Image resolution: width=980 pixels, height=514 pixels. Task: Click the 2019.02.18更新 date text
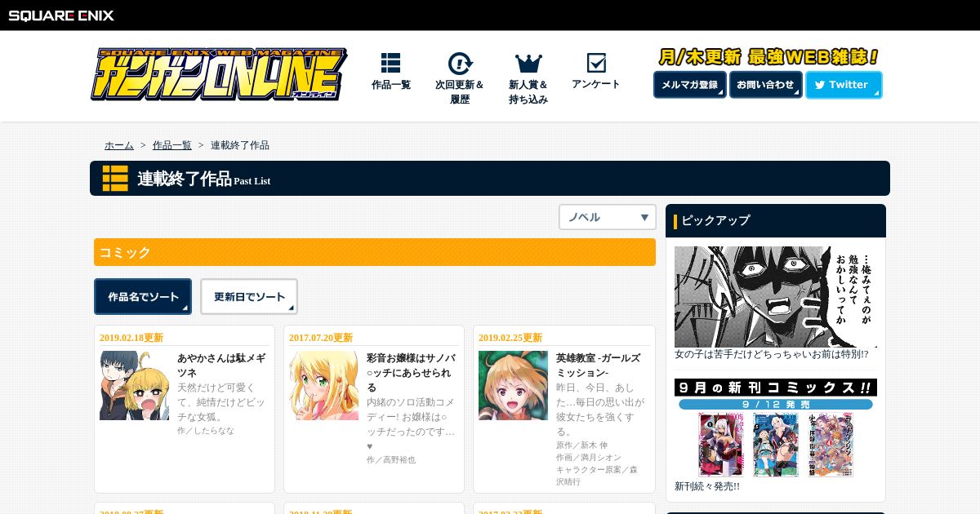click(x=131, y=338)
